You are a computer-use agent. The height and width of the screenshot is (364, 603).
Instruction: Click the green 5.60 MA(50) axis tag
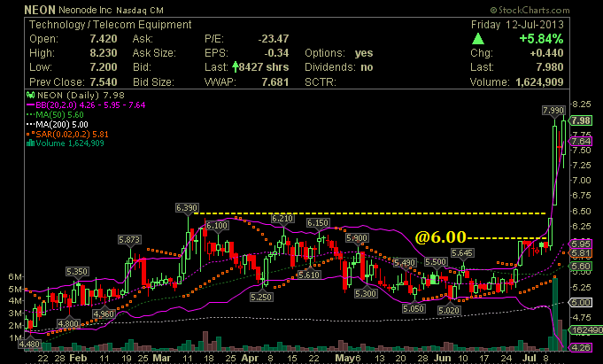[x=581, y=266]
